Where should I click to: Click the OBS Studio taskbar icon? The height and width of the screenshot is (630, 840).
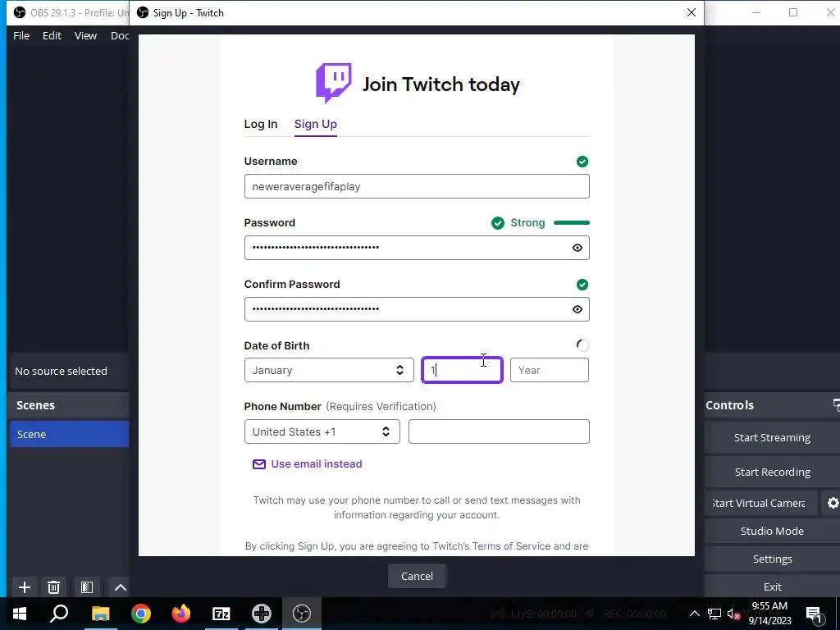click(x=302, y=614)
